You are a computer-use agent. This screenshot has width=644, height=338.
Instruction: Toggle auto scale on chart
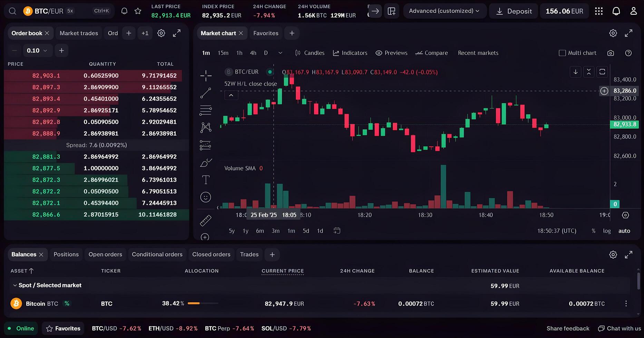pos(624,231)
